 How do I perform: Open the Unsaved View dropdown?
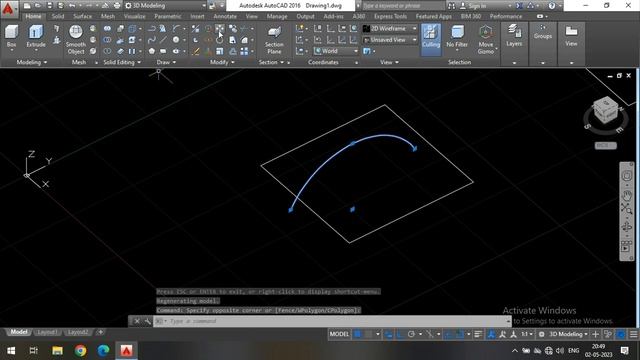click(390, 40)
